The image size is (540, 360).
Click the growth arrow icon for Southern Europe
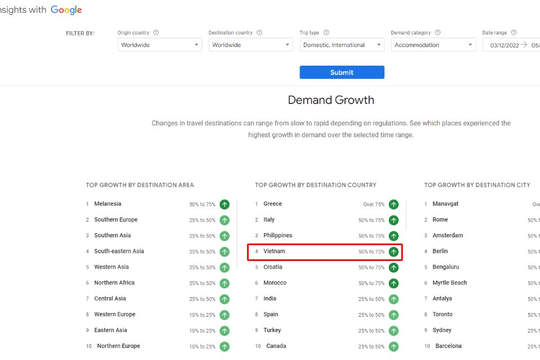225,220
